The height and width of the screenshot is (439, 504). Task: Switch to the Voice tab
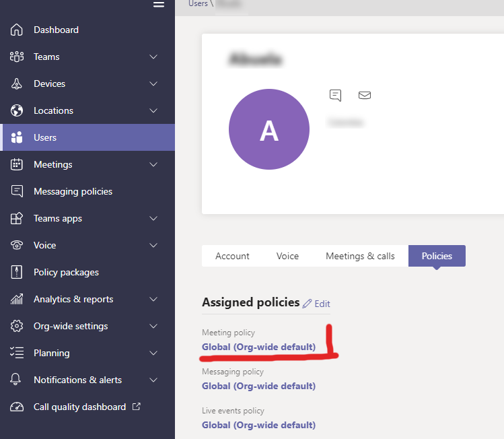pos(287,256)
